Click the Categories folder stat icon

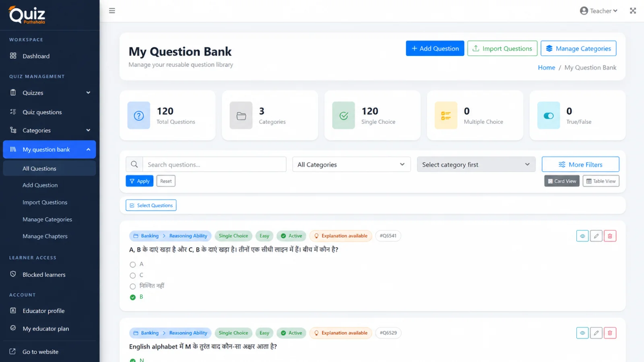click(x=241, y=115)
